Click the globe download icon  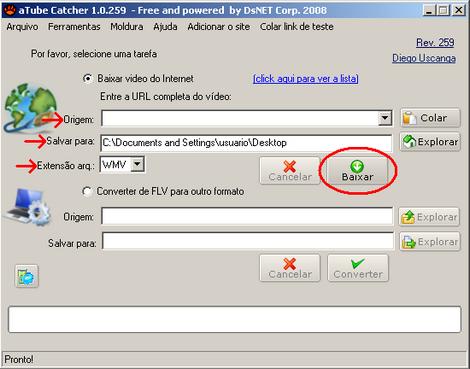30,108
